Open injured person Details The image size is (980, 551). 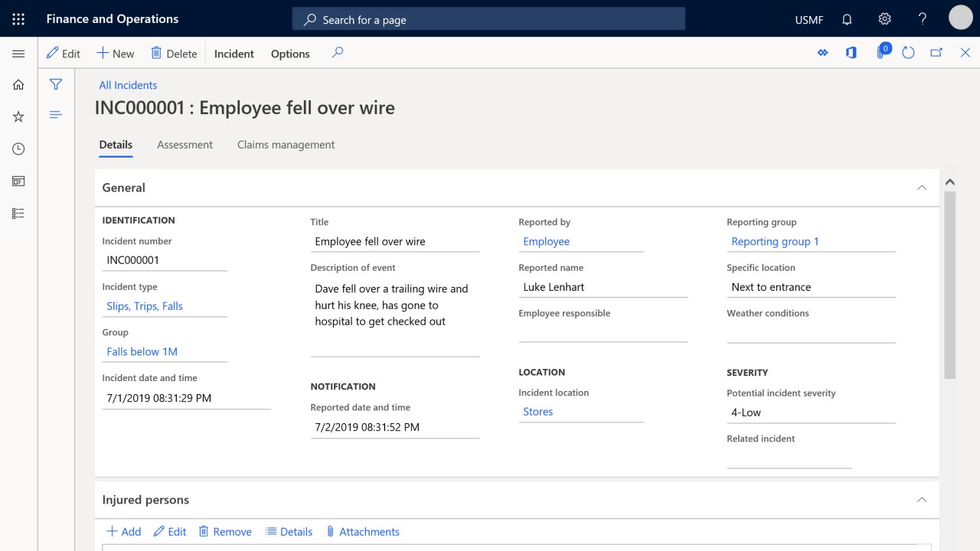click(x=289, y=532)
